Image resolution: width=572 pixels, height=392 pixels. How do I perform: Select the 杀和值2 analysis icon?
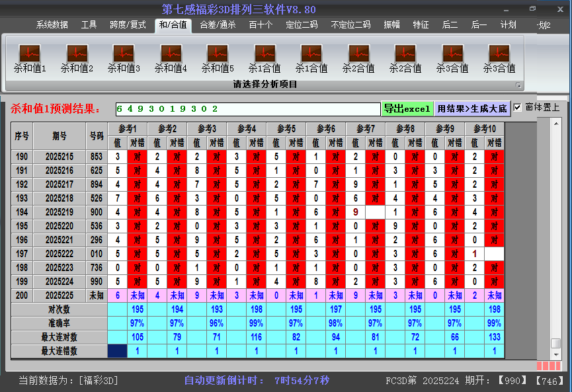pos(77,54)
